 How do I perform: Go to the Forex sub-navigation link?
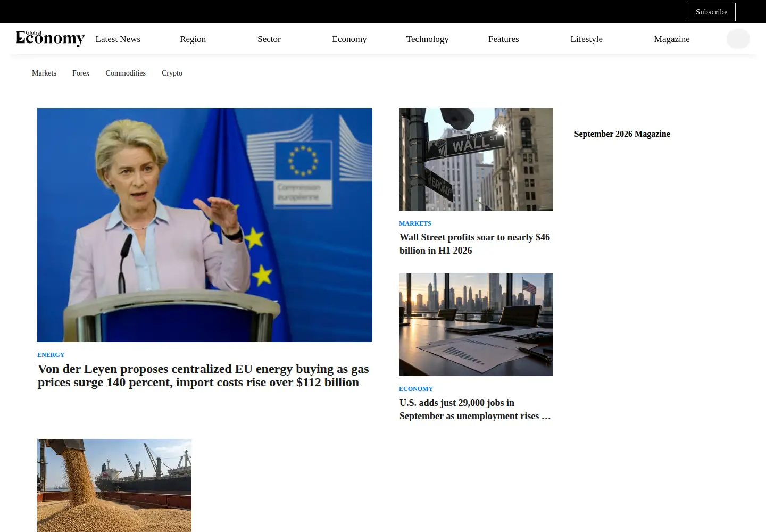click(x=81, y=73)
